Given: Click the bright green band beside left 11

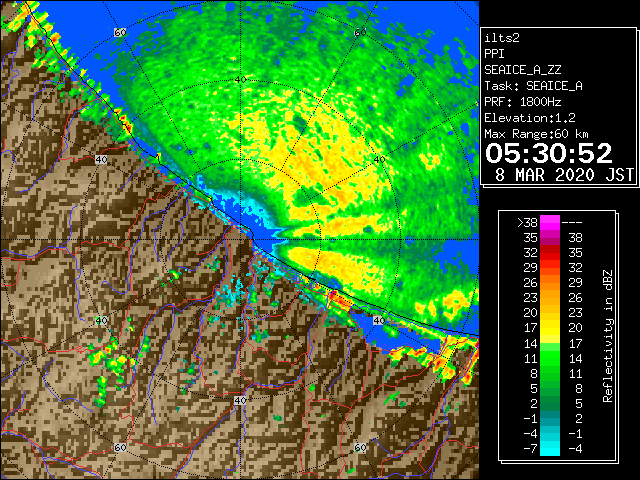Looking at the screenshot, I should 549,358.
